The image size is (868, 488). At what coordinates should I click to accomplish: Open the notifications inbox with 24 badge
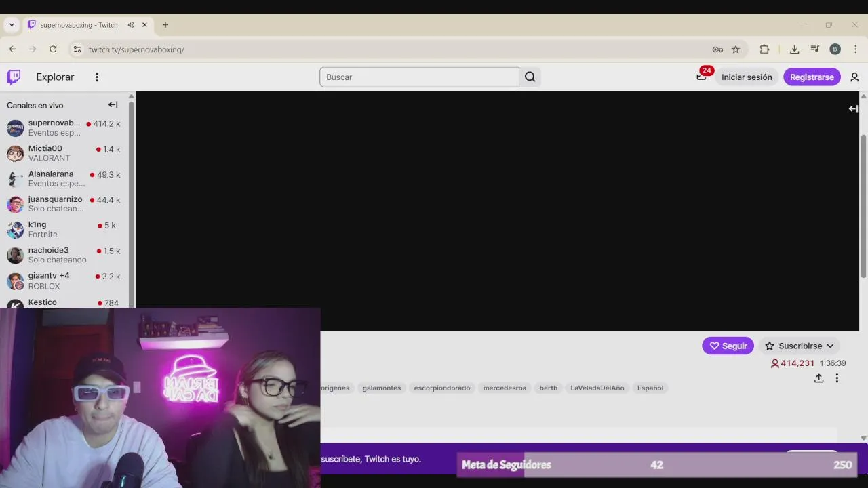(x=701, y=77)
